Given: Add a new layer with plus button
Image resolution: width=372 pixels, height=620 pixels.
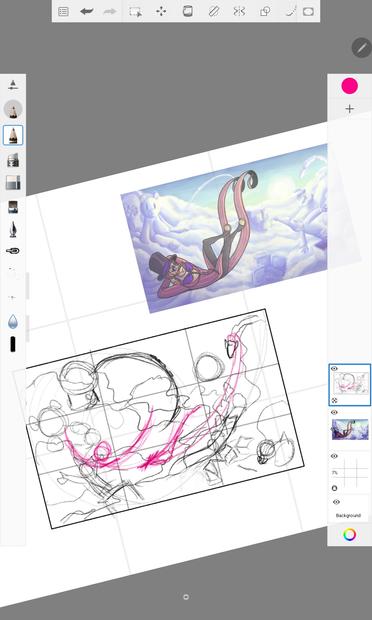Looking at the screenshot, I should pos(349,109).
